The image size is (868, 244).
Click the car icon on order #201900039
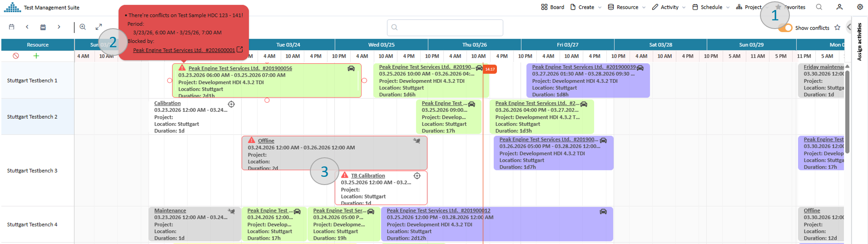coord(640,68)
